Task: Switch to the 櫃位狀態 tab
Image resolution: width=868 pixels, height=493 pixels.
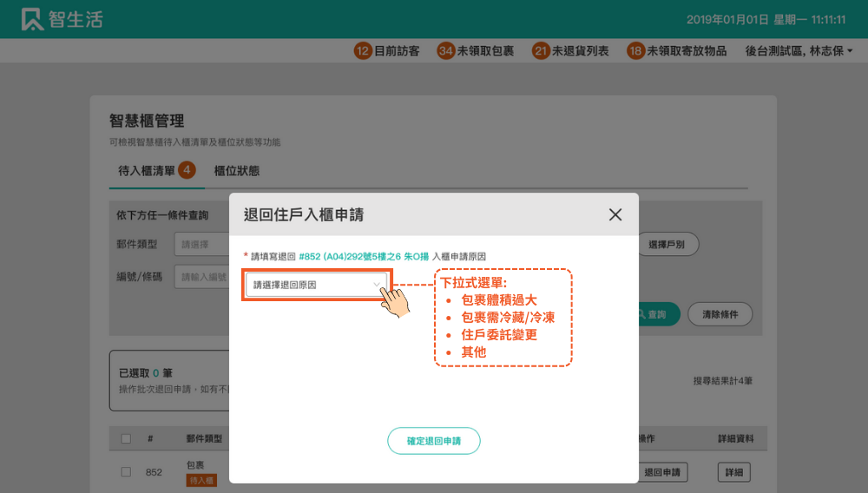Action: coord(236,171)
